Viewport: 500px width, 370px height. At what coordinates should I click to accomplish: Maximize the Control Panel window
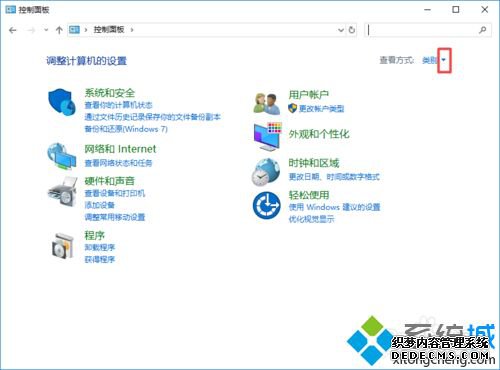456,10
